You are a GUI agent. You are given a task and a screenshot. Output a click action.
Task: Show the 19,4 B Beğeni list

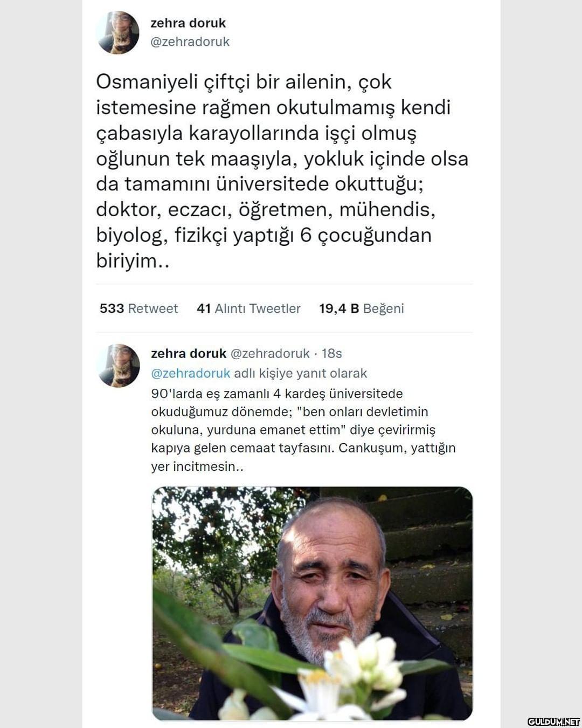[x=361, y=308]
